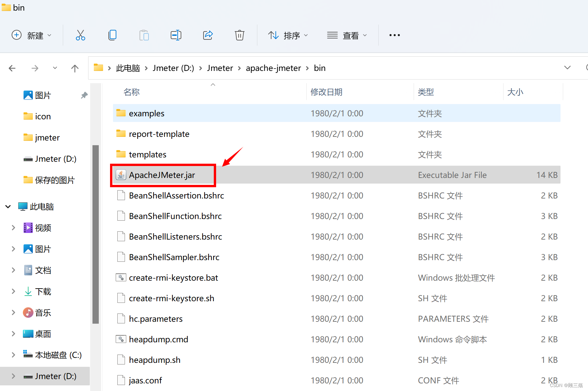Select the report-template folder icon
This screenshot has width=588, height=391.
tap(121, 134)
